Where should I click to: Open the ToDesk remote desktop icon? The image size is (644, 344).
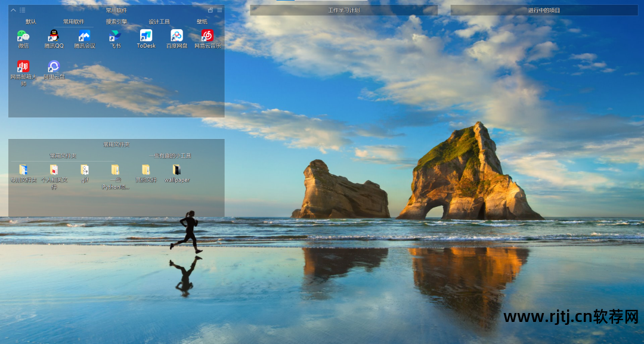point(146,36)
